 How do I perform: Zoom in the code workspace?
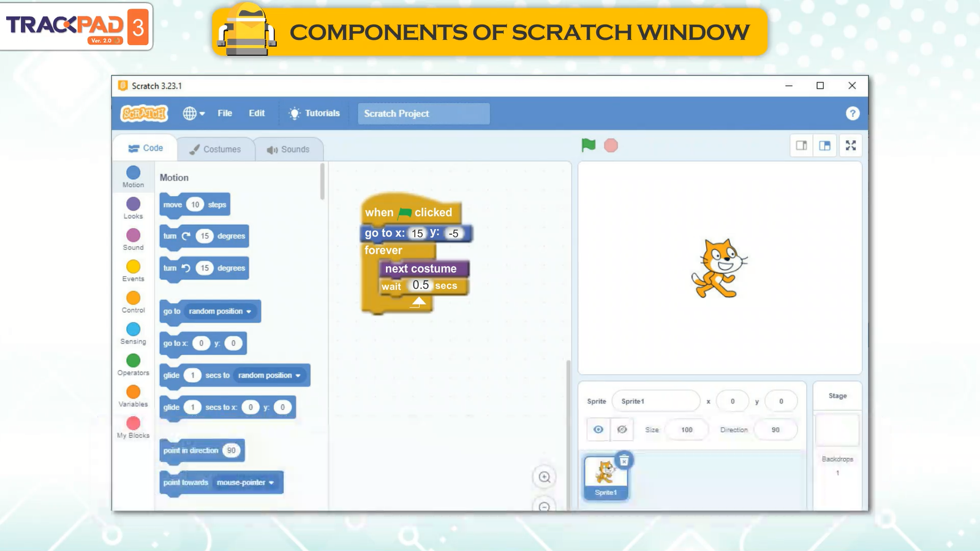(x=545, y=477)
